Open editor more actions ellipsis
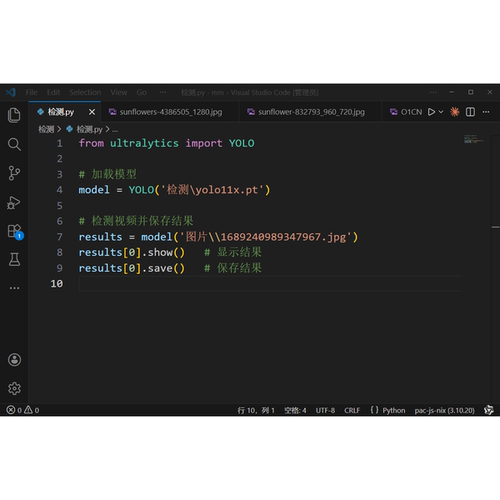The height and width of the screenshot is (500, 500). (486, 112)
